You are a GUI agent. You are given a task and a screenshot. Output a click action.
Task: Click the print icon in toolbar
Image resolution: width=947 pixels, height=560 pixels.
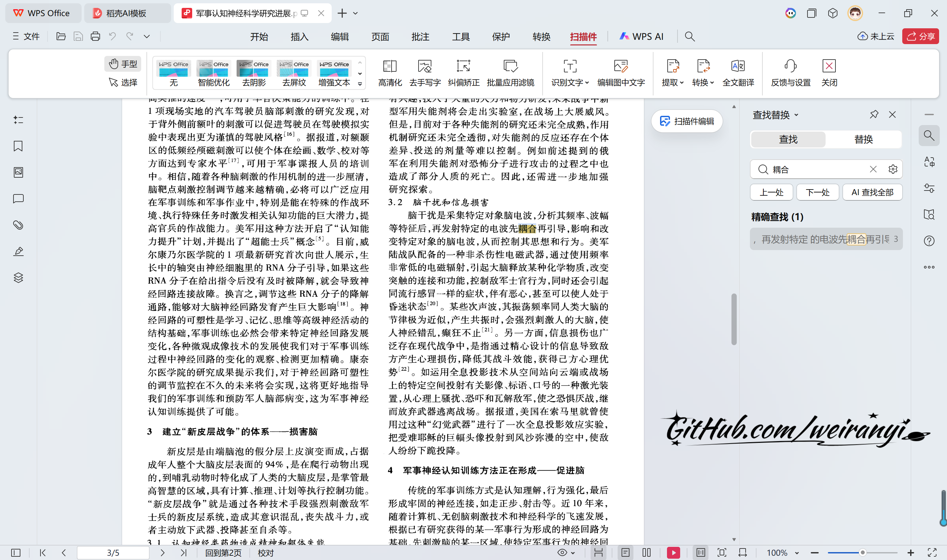pyautogui.click(x=95, y=37)
